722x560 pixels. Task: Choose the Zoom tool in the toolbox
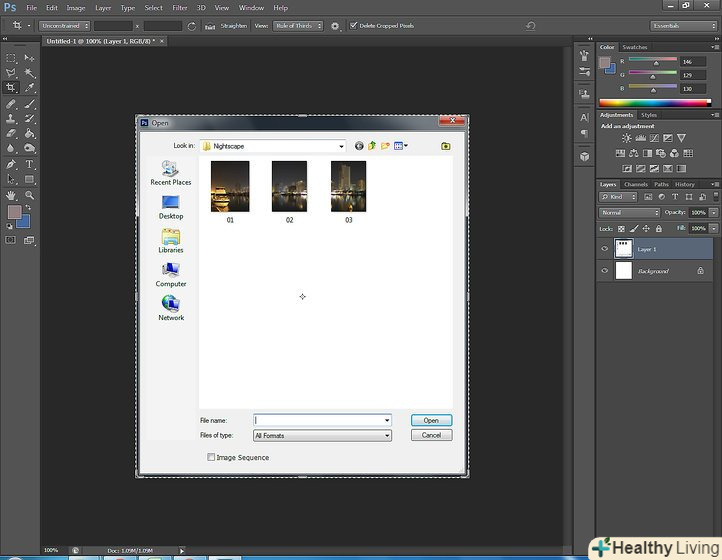pyautogui.click(x=29, y=195)
